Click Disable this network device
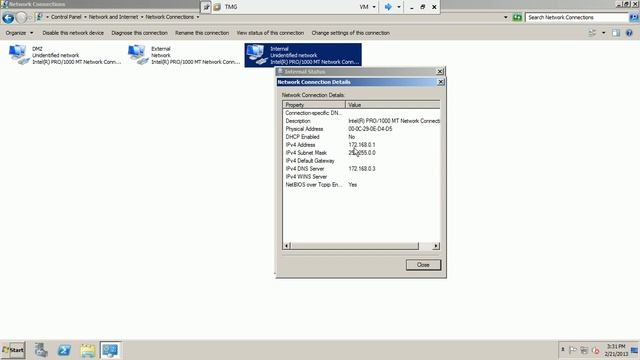Viewport: 640px width, 360px height. 73,33
